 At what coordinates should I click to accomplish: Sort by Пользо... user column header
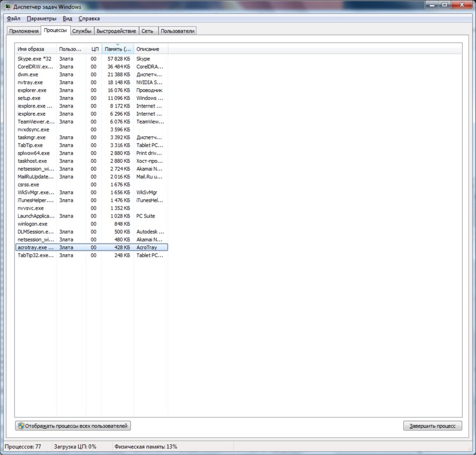[x=71, y=49]
